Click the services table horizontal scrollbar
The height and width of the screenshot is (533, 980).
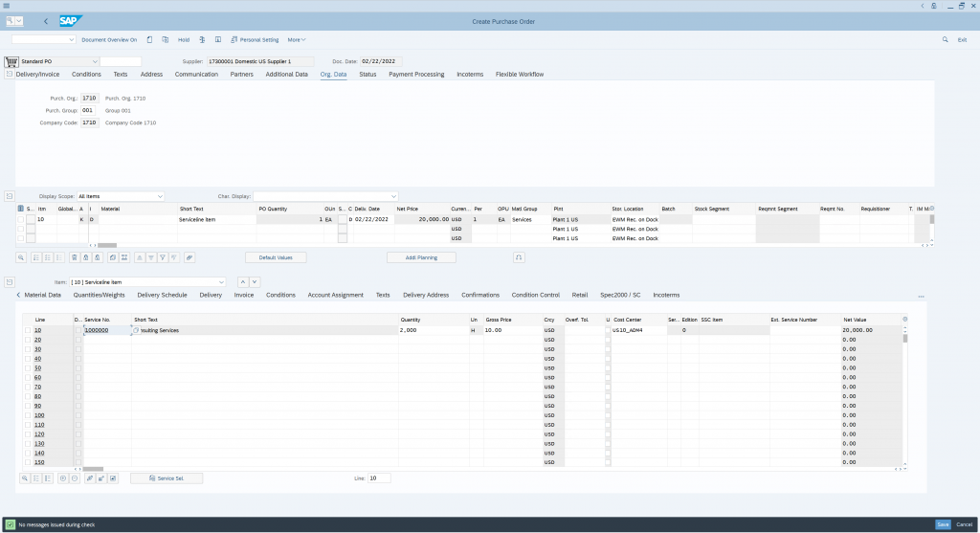coord(93,469)
